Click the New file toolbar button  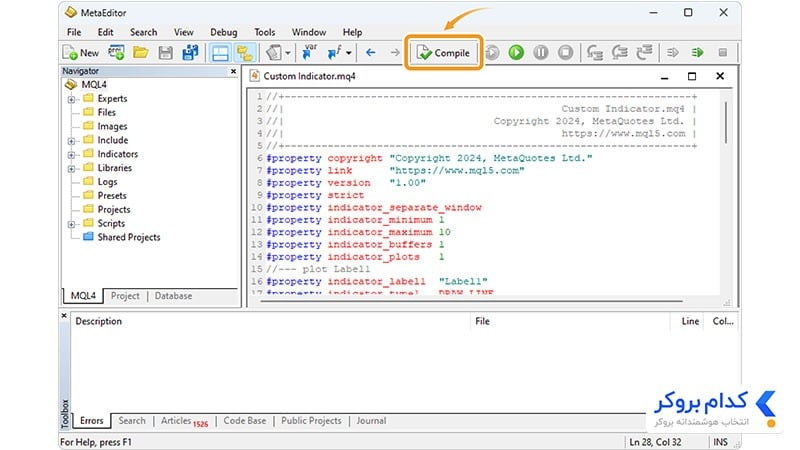point(81,53)
